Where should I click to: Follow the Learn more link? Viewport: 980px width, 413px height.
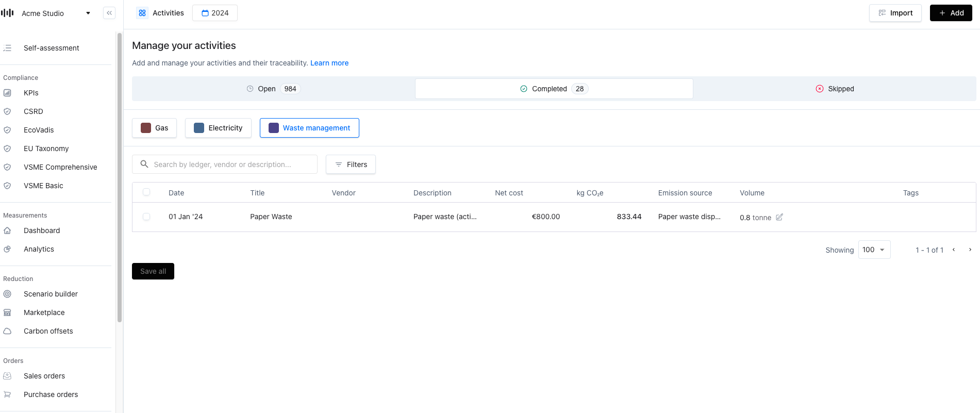(x=329, y=63)
